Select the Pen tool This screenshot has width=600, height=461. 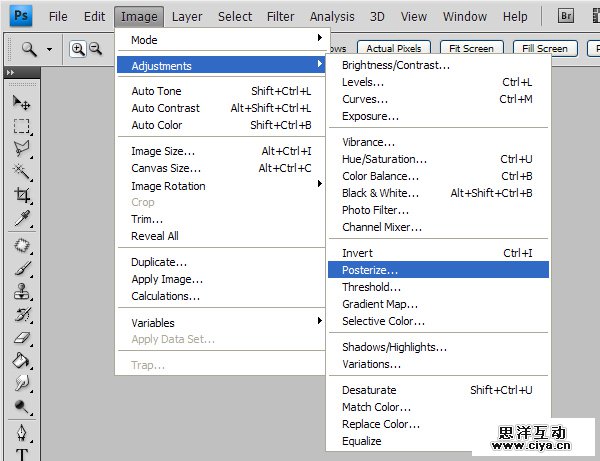click(x=21, y=433)
